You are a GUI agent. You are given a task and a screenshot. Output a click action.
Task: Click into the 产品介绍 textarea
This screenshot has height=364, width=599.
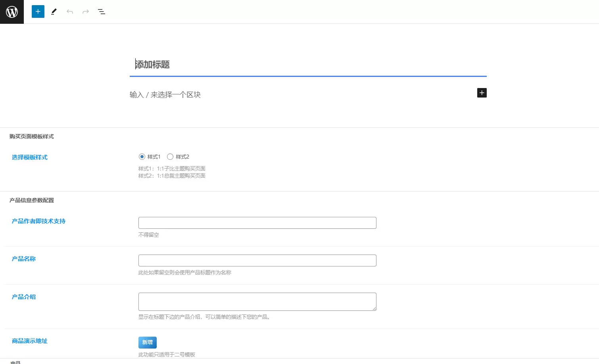257,302
